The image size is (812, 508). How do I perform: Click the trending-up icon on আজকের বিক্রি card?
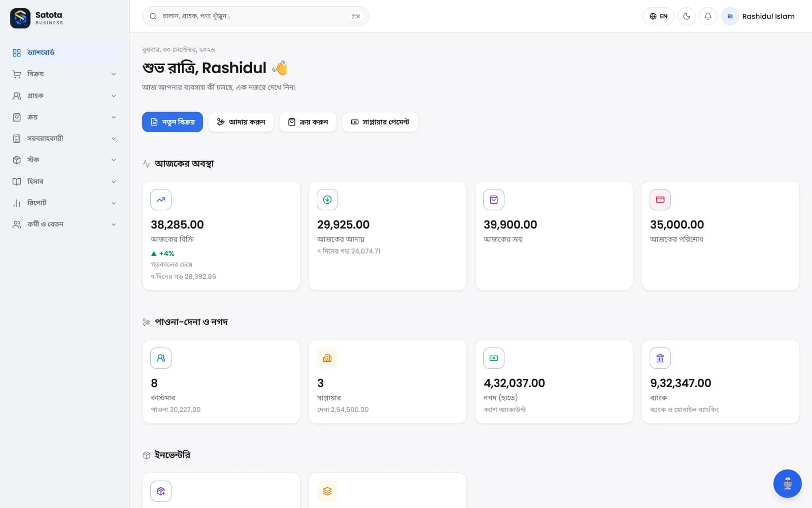point(161,200)
